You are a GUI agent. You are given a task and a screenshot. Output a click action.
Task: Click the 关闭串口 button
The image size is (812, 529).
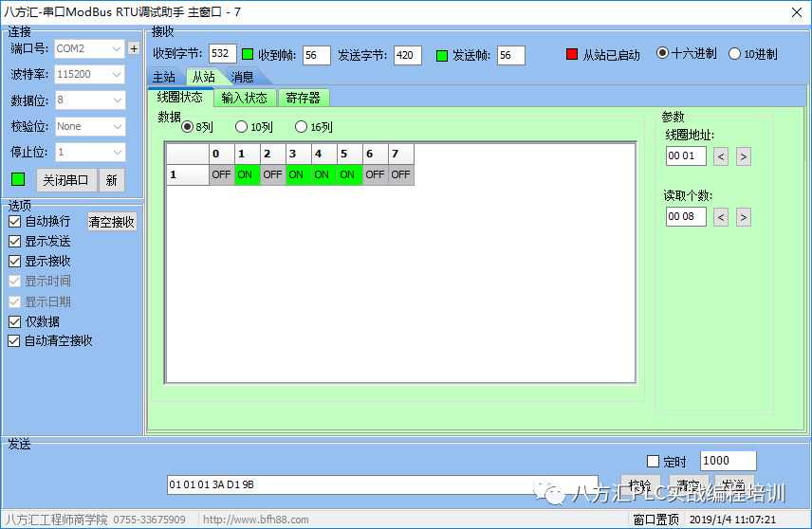coord(66,180)
